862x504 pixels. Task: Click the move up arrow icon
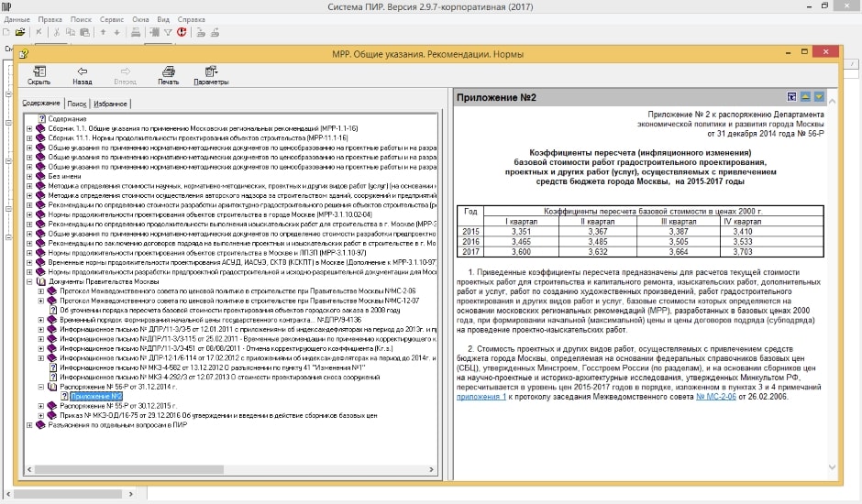104,32
